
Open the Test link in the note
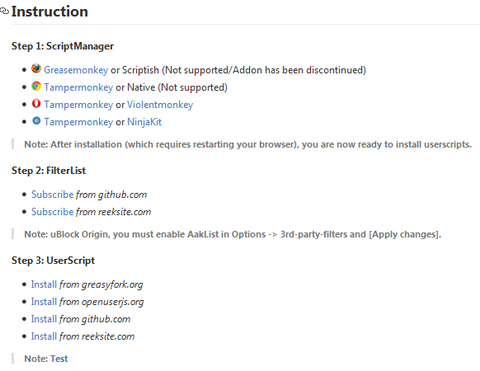point(59,359)
